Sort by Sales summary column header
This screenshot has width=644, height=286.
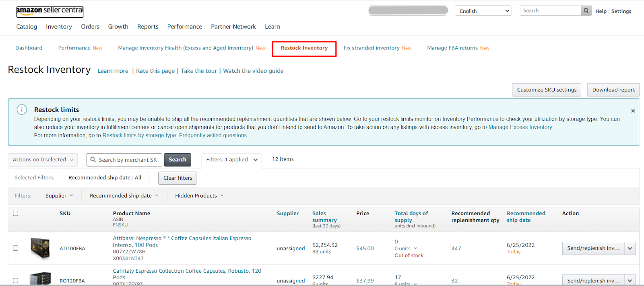(324, 217)
